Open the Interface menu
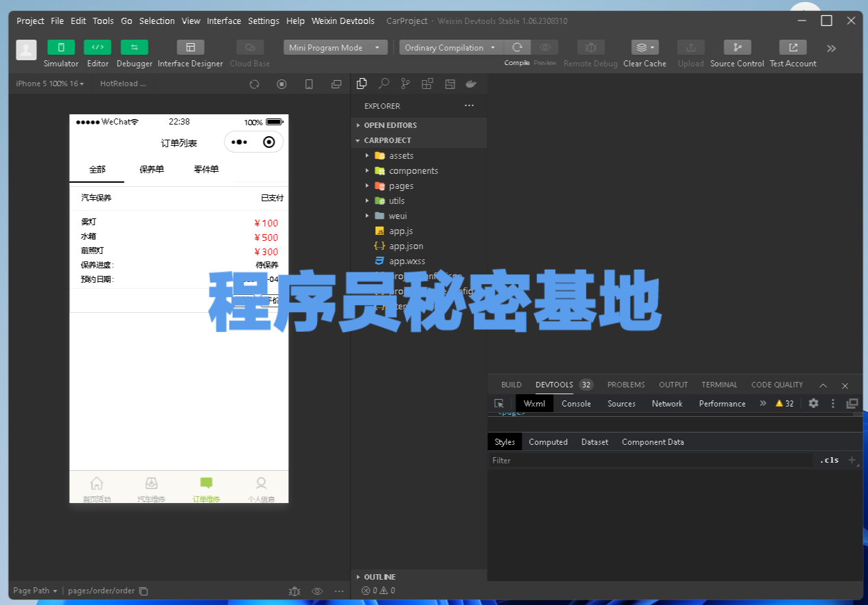 (224, 21)
